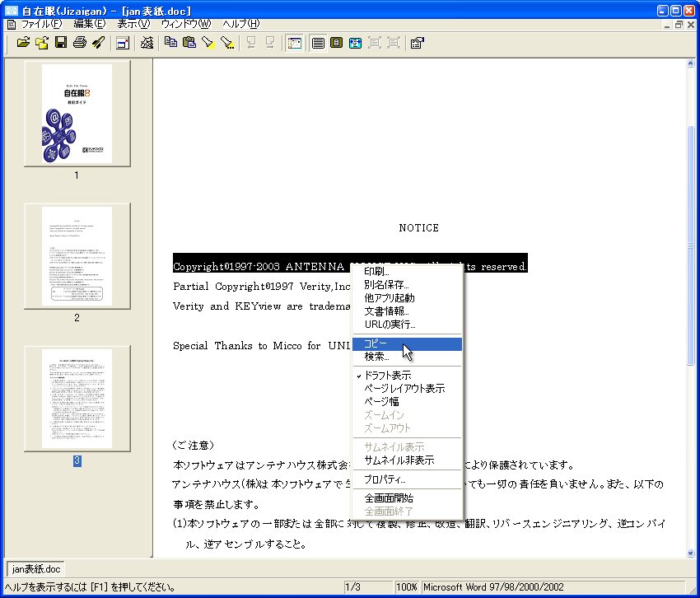
Task: Open the 編集(E) menu
Action: 89,24
